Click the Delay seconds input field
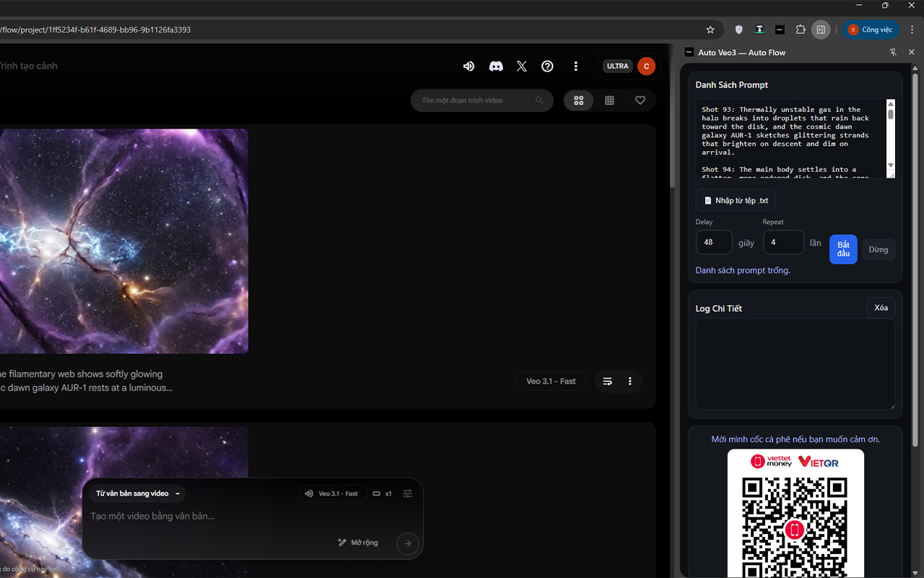Viewport: 924px width, 578px height. [714, 243]
